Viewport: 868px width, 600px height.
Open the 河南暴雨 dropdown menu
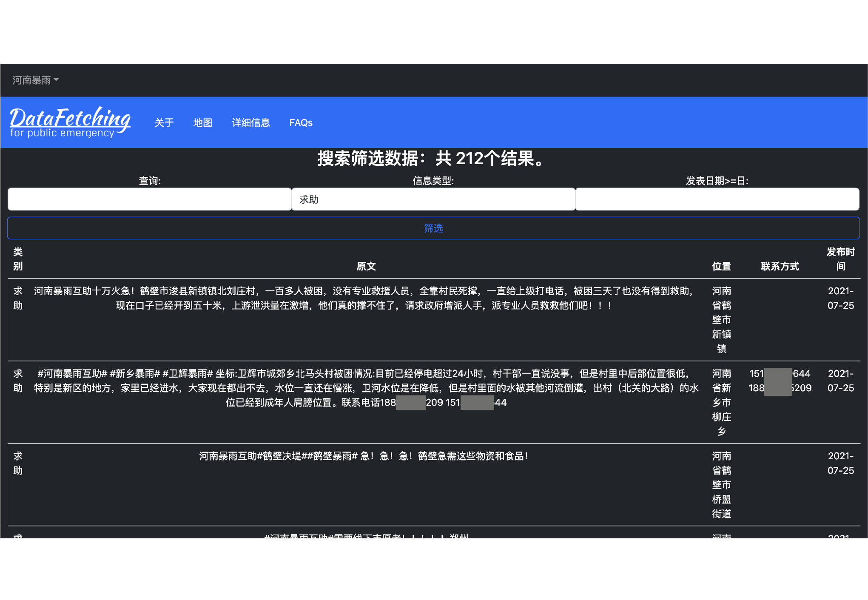(x=35, y=80)
